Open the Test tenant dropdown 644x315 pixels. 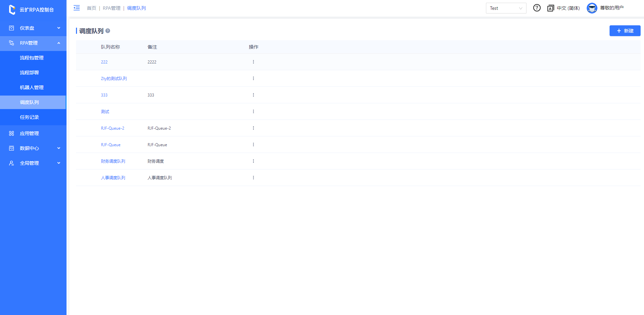pos(506,8)
